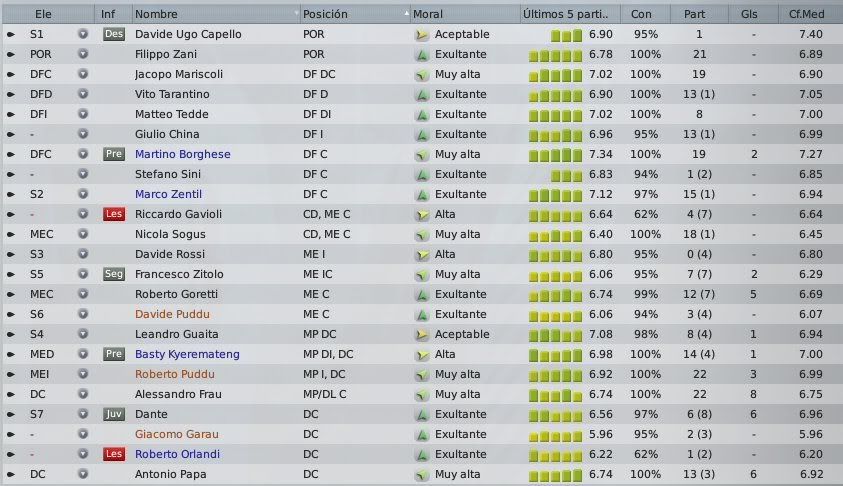Click the last-five-matches form bars for Marco Zentil
Image resolution: width=843 pixels, height=486 pixels.
(555, 195)
